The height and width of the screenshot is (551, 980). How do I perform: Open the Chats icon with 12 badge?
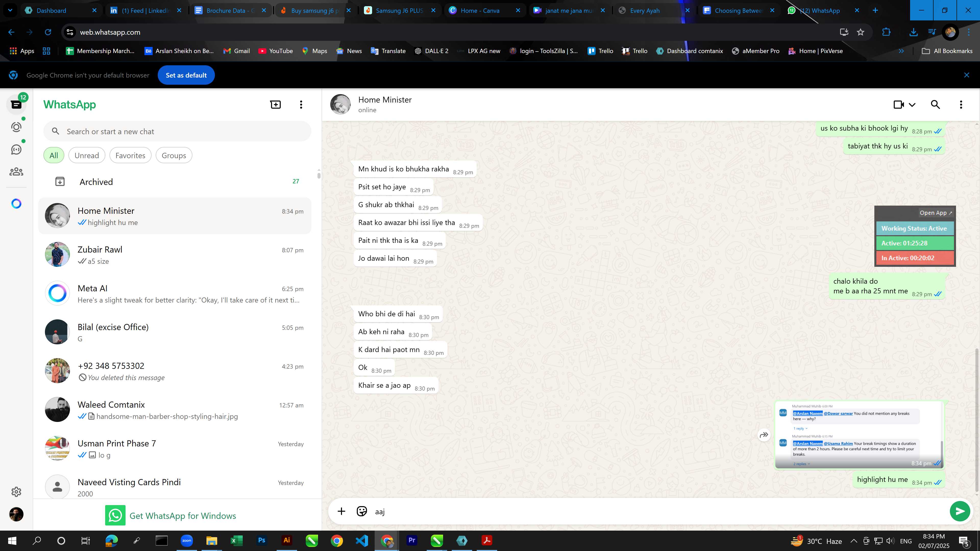(x=16, y=104)
